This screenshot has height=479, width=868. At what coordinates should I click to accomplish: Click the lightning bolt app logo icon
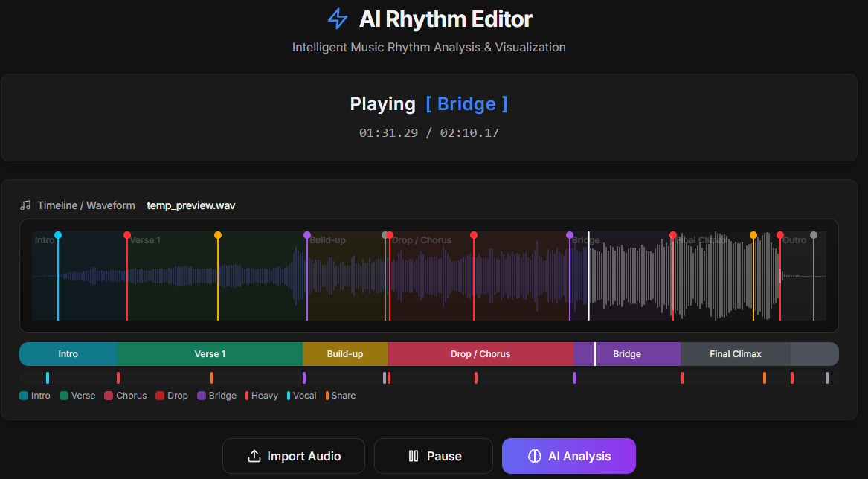point(337,19)
